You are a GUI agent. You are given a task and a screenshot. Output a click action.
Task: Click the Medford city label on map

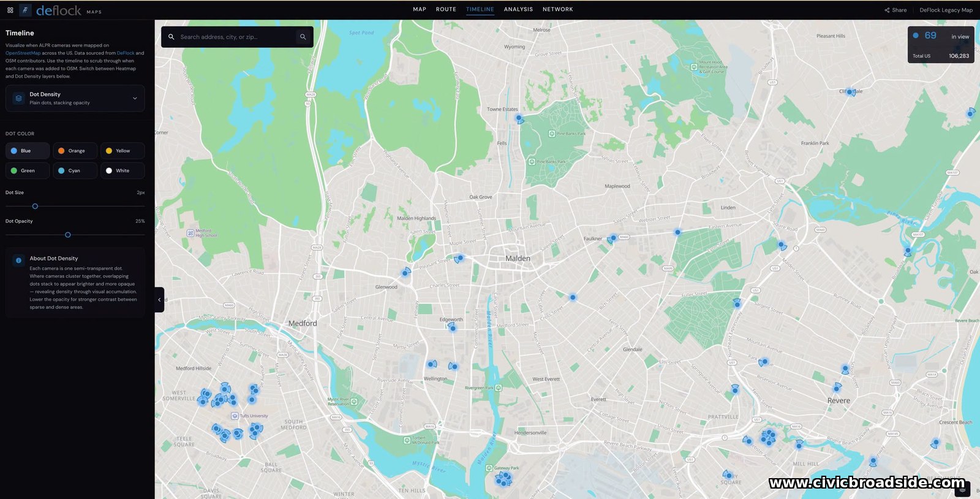(x=303, y=324)
